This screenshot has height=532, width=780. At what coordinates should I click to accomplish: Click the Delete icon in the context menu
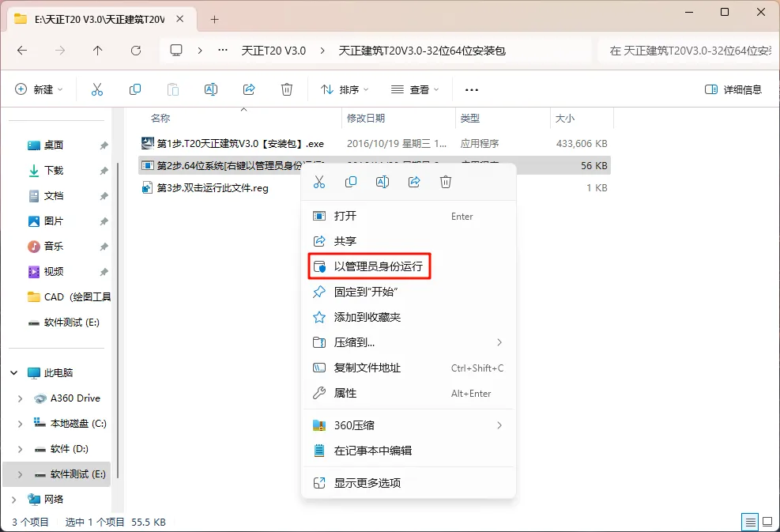446,182
